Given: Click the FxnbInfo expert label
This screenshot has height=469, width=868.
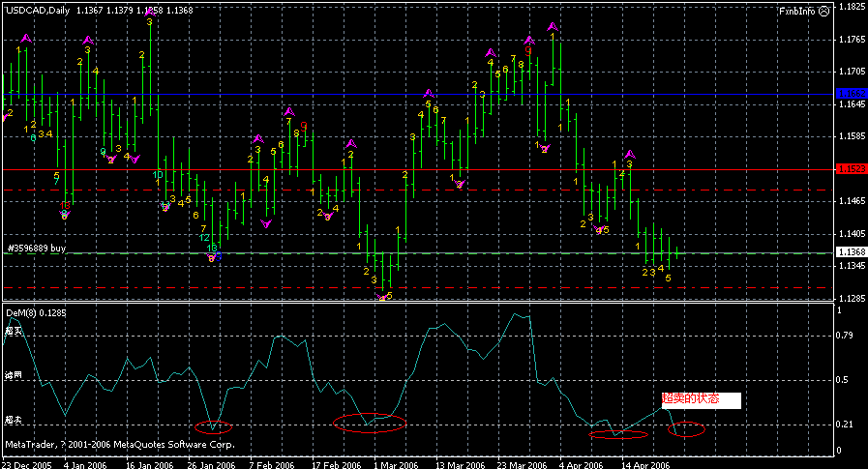Looking at the screenshot, I should [797, 11].
